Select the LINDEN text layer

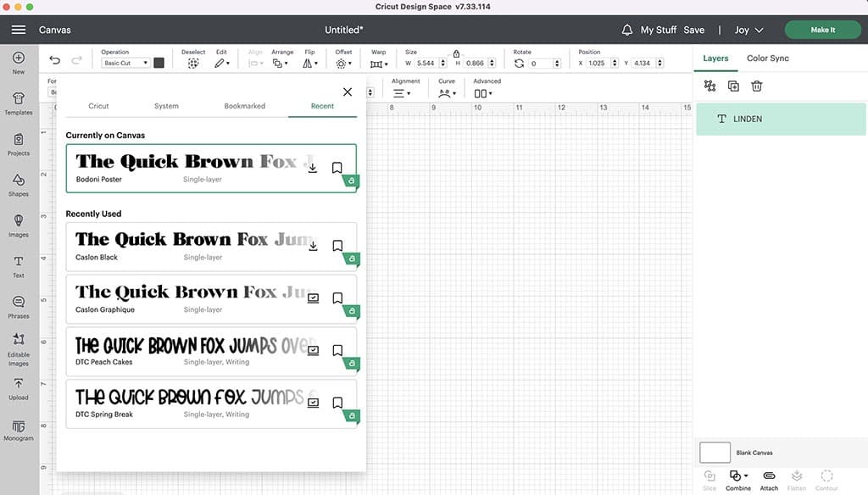[x=781, y=119]
